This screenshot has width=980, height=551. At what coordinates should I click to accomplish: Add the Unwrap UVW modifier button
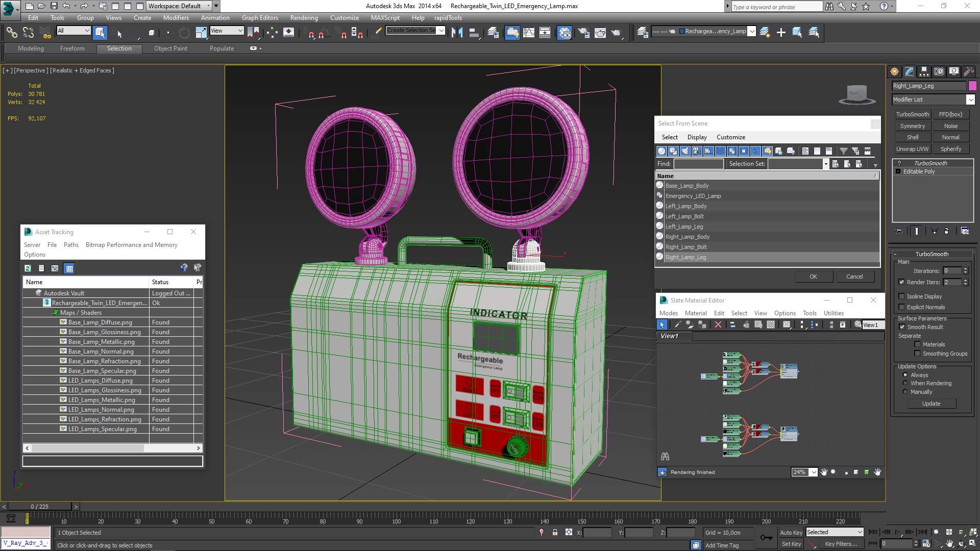(x=912, y=149)
